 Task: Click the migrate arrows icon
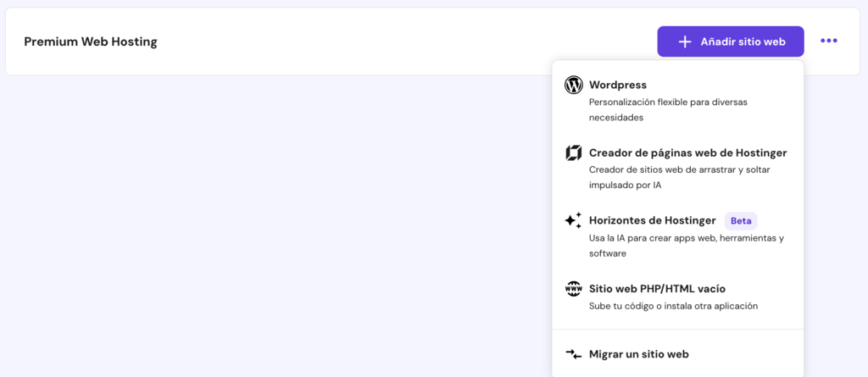click(x=574, y=354)
